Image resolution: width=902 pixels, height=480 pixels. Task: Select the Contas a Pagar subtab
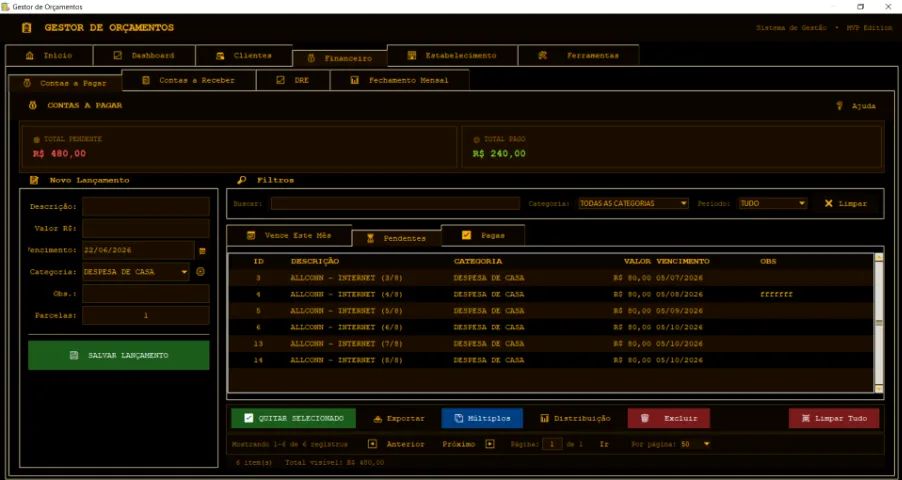[65, 83]
